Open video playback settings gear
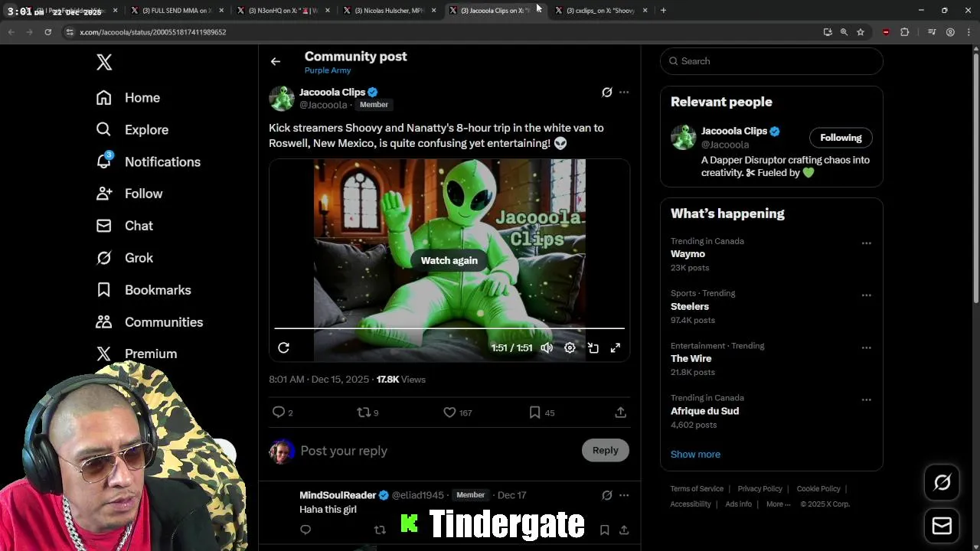Viewport: 980px width, 551px height. coord(570,348)
